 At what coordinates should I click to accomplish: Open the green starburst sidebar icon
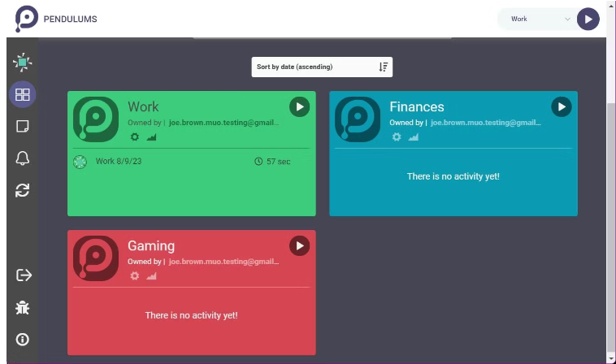(23, 62)
